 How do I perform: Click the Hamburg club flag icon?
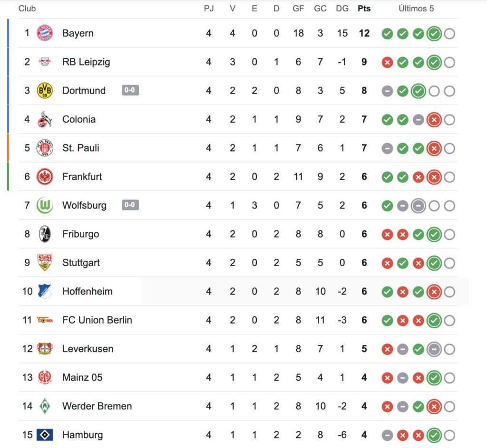coord(45,435)
